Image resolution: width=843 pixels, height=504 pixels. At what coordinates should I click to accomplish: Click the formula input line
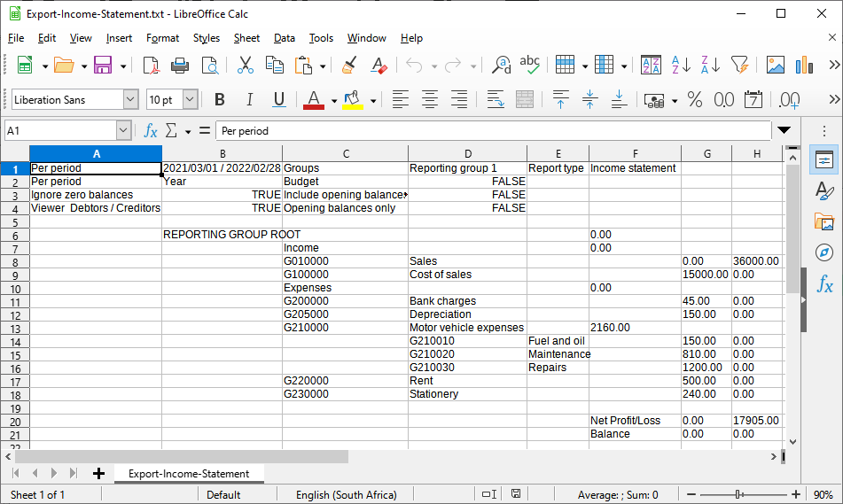(492, 131)
